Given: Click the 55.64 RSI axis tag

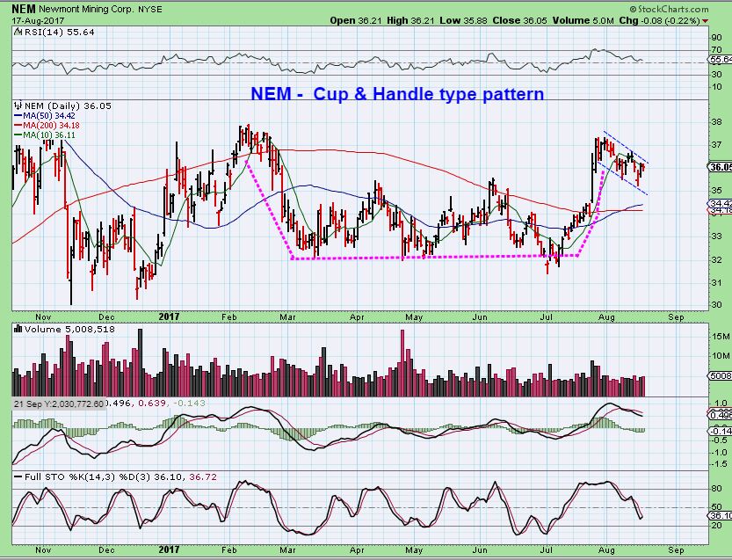Looking at the screenshot, I should 721,59.
